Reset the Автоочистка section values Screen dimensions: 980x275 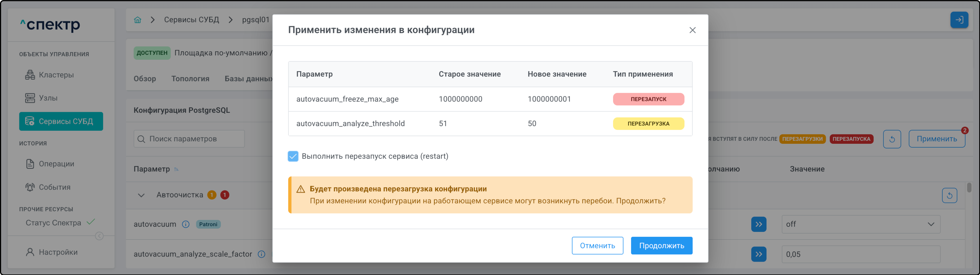[x=949, y=196]
